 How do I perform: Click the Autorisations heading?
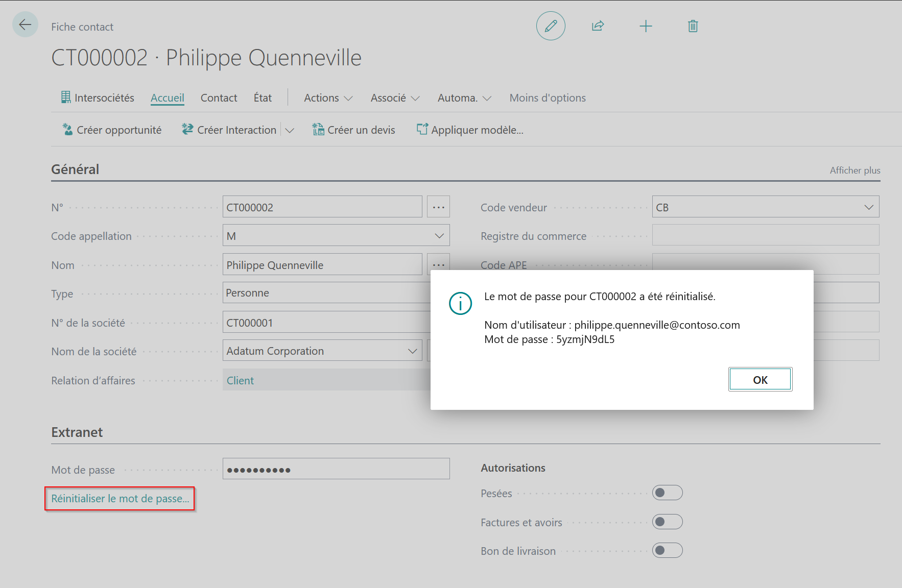[513, 468]
